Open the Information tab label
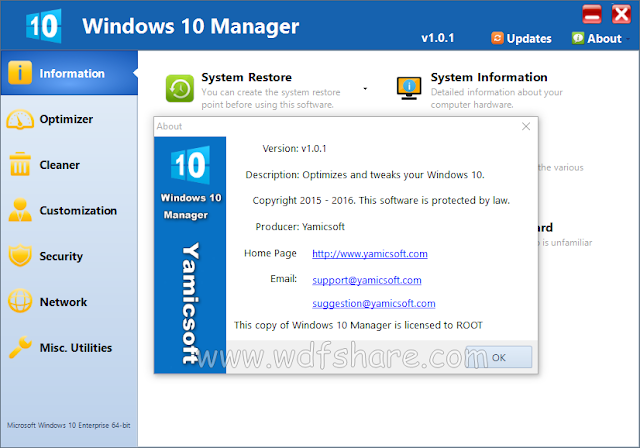 point(72,73)
